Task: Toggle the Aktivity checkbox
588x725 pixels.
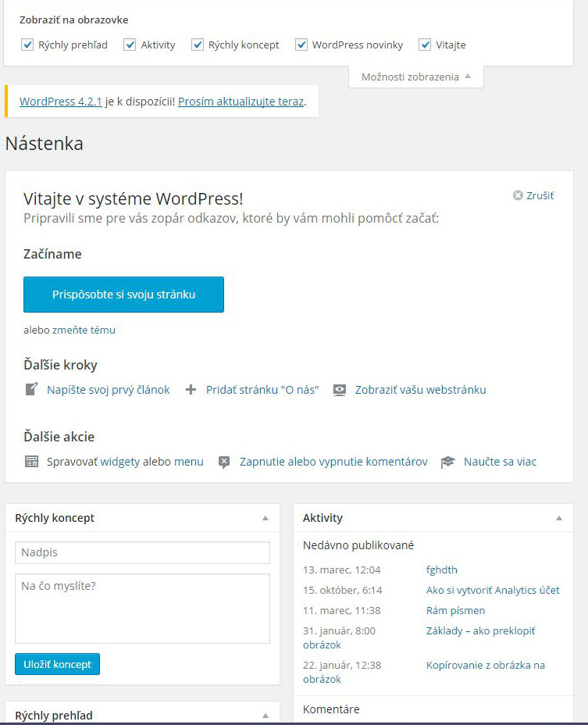Action: coord(130,45)
